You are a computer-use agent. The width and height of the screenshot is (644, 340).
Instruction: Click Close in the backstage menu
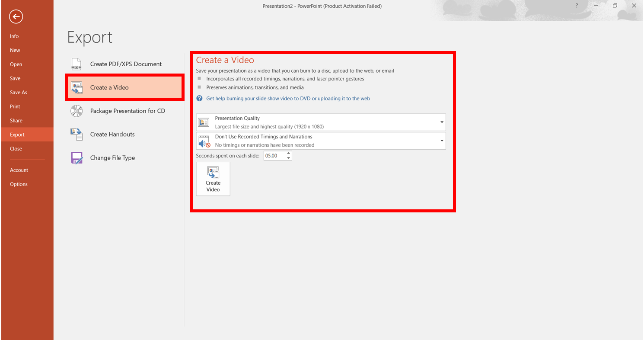pos(27,149)
